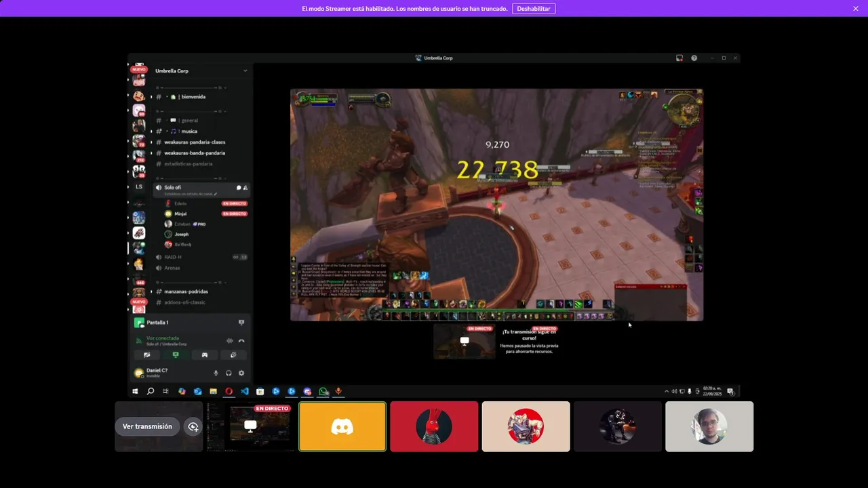Expand the bienvenida channel thread arrow
The width and height of the screenshot is (868, 488).
(x=151, y=97)
